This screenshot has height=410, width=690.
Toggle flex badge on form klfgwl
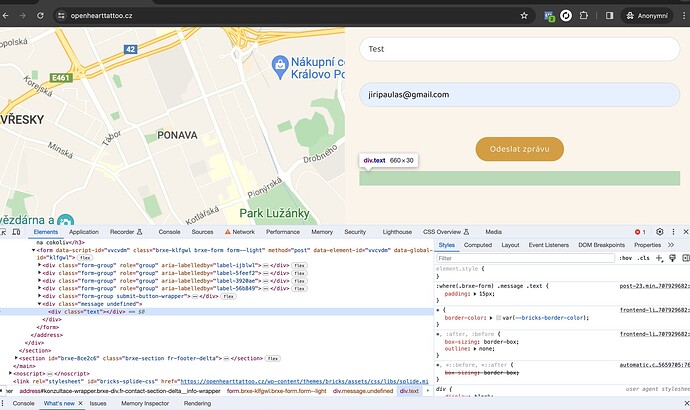[84, 258]
